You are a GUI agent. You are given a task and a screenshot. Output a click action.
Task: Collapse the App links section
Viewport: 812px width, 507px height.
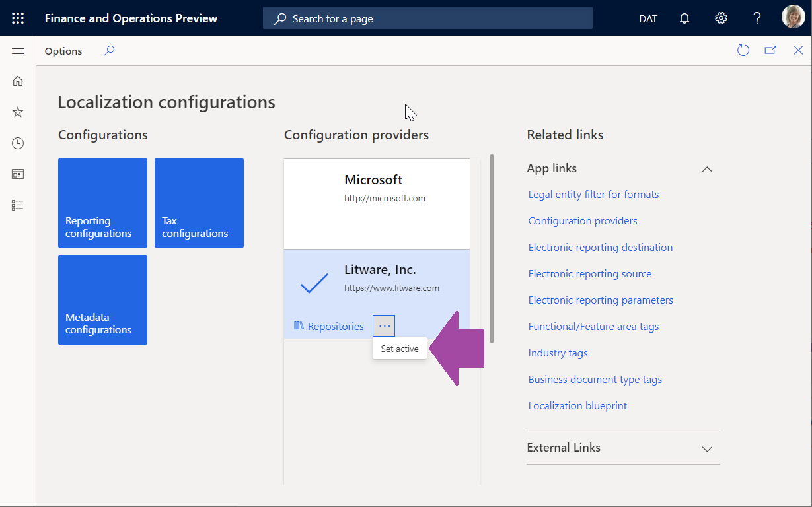point(707,169)
